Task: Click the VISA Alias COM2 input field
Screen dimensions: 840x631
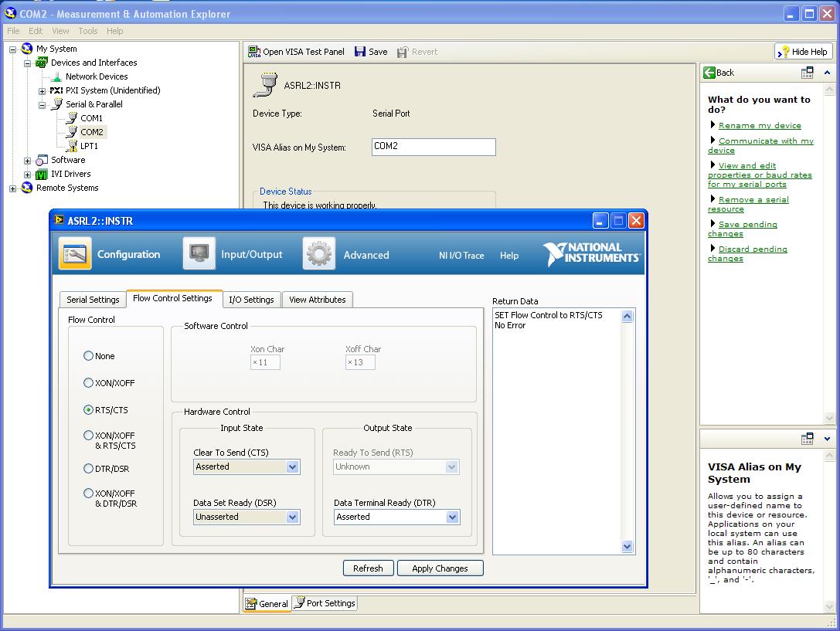Action: tap(434, 147)
